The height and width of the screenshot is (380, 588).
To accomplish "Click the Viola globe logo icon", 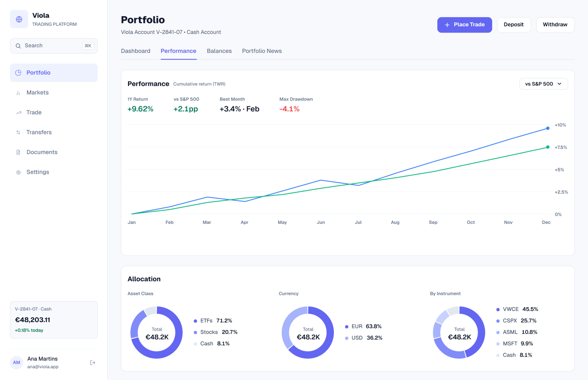I will 19,19.
